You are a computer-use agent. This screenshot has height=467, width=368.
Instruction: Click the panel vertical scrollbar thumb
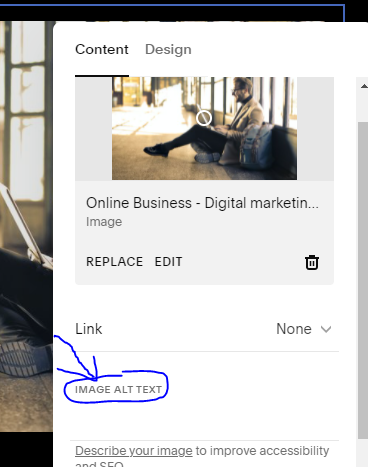click(363, 280)
